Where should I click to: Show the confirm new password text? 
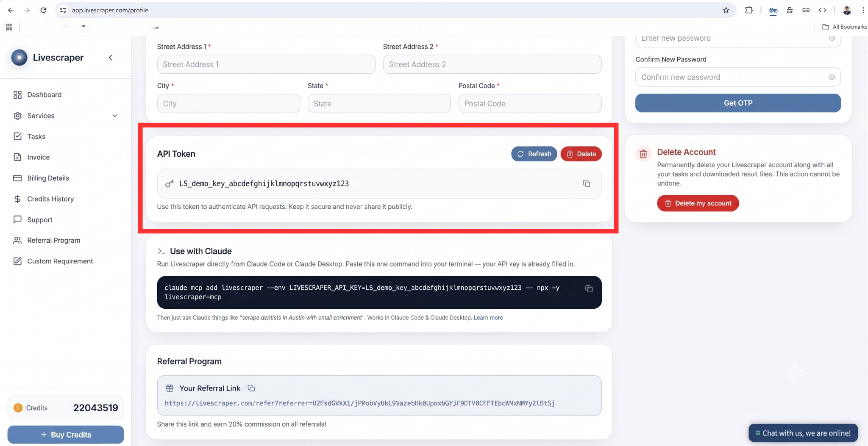[832, 77]
